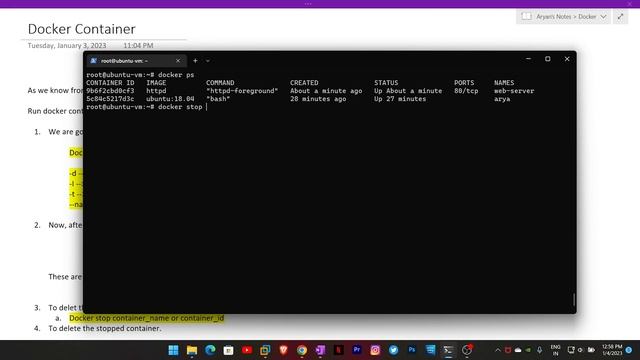Open OneDrive cloud tray icon

tap(518, 350)
